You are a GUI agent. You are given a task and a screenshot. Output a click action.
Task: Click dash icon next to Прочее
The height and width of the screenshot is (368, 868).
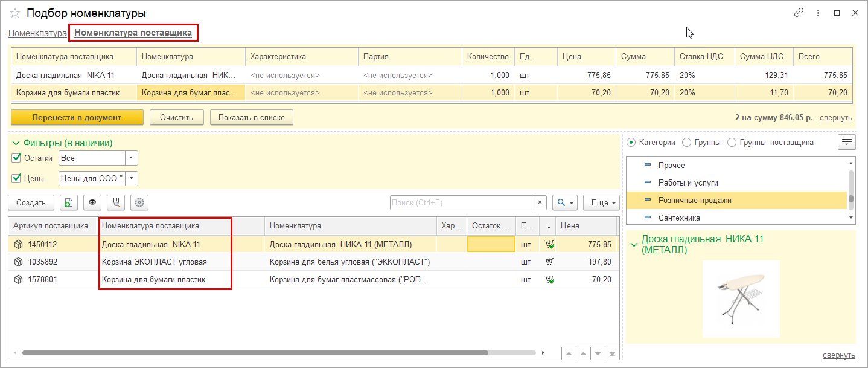(x=648, y=165)
